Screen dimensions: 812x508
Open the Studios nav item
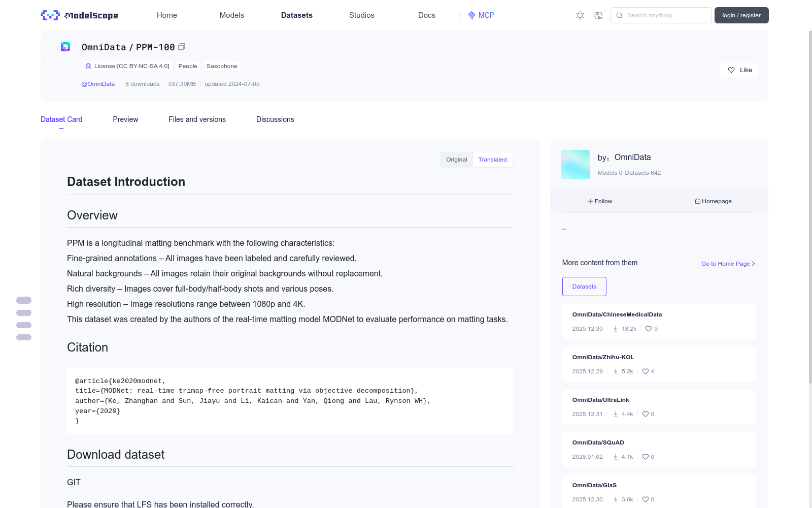click(x=362, y=15)
